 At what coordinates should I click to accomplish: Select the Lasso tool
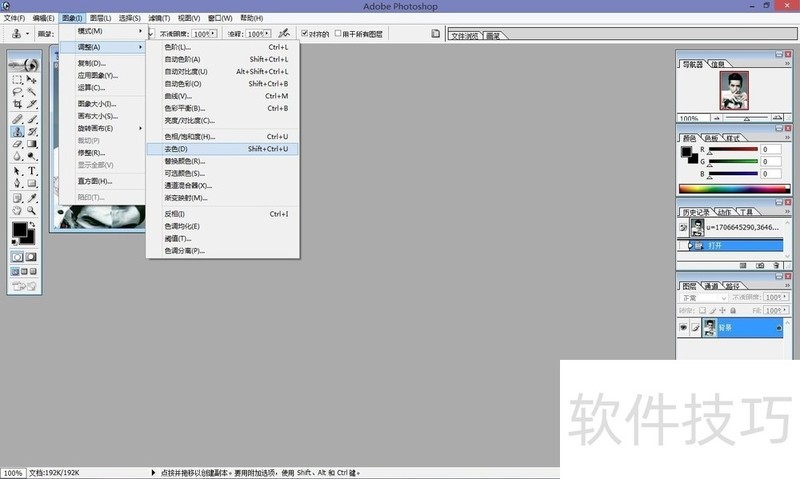coord(18,92)
